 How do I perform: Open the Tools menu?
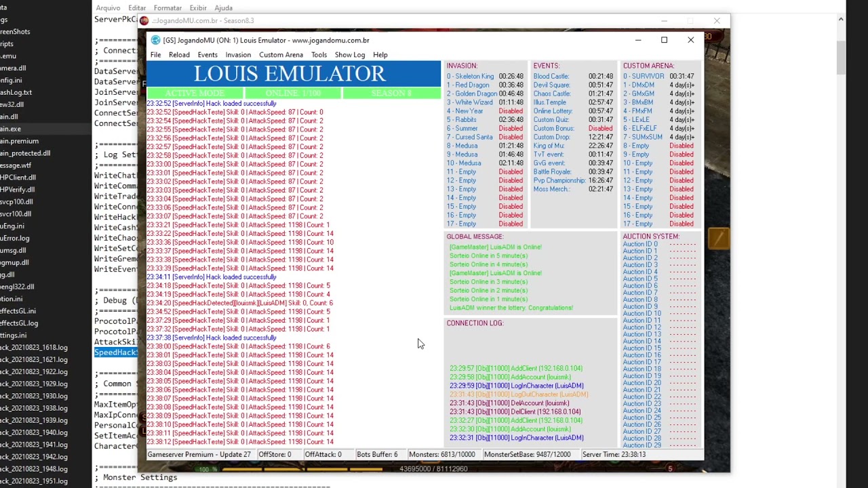pos(319,55)
